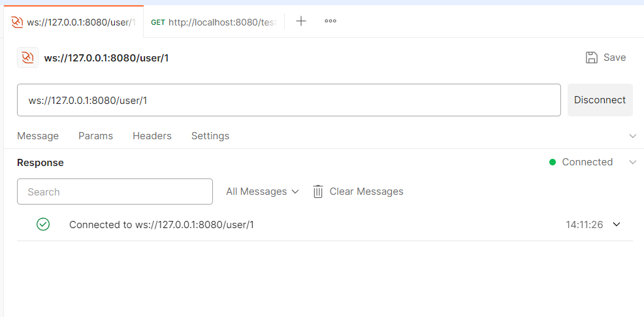The height and width of the screenshot is (317, 644).
Task: Click the WebSocket icon beside the request title
Action: (27, 58)
